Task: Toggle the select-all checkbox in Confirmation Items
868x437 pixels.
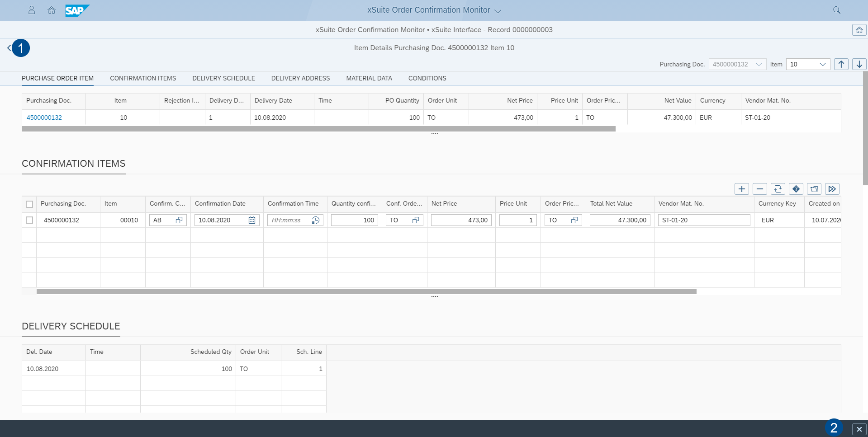Action: 29,204
